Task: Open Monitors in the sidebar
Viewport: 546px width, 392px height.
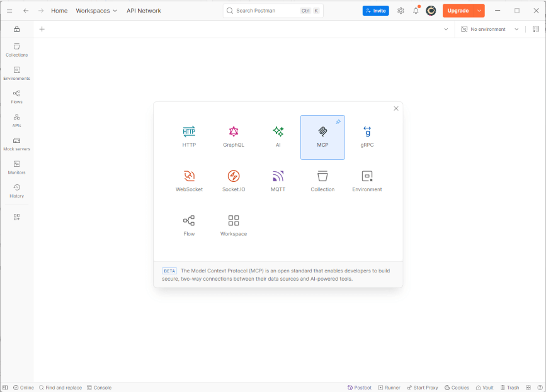Action: (17, 167)
